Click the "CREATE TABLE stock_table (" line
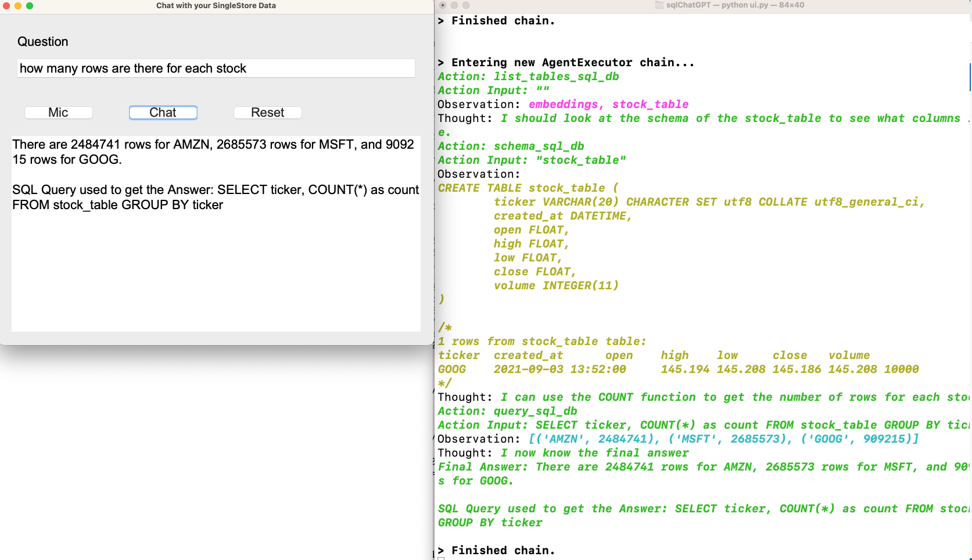Image resolution: width=972 pixels, height=560 pixels. (528, 188)
